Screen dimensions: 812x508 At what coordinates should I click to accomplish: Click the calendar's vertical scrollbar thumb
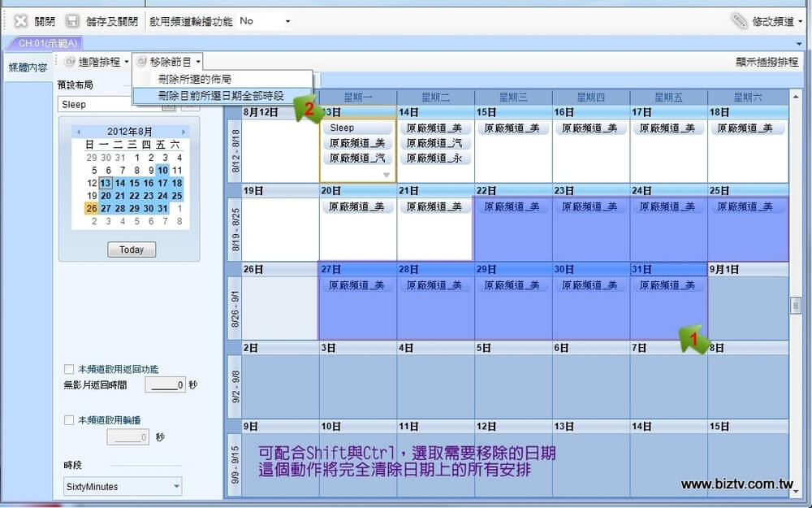[x=796, y=305]
